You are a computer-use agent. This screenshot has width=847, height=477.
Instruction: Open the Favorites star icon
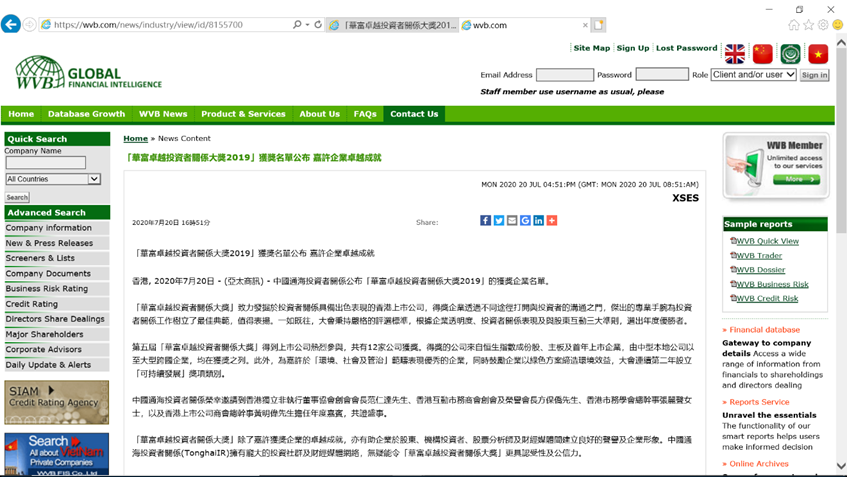coord(809,25)
